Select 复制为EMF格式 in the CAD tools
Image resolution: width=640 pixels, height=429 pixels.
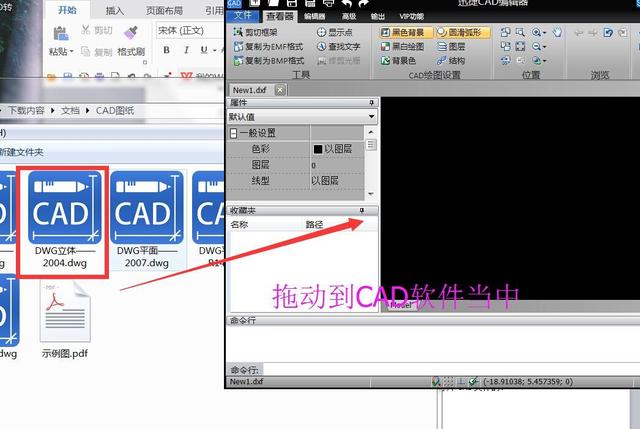click(269, 47)
